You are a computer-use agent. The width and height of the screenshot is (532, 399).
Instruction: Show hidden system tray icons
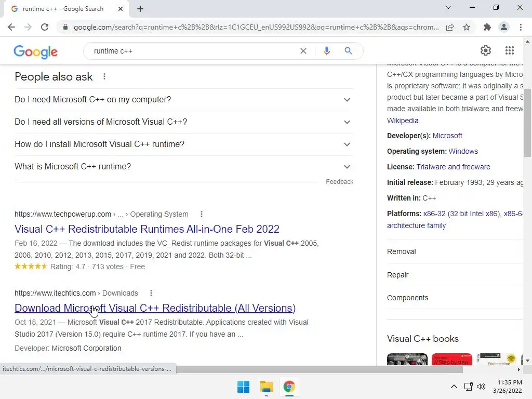pyautogui.click(x=454, y=387)
